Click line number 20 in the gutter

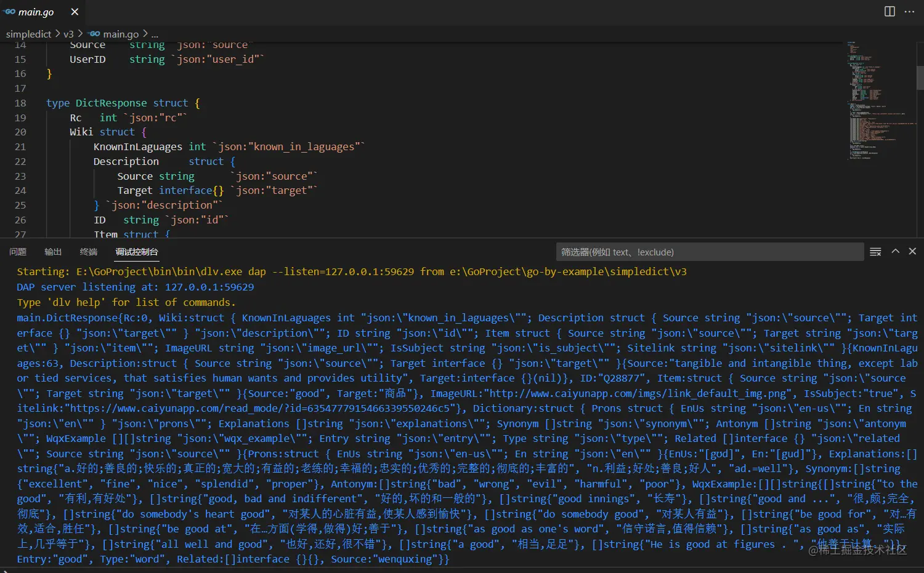[20, 132]
